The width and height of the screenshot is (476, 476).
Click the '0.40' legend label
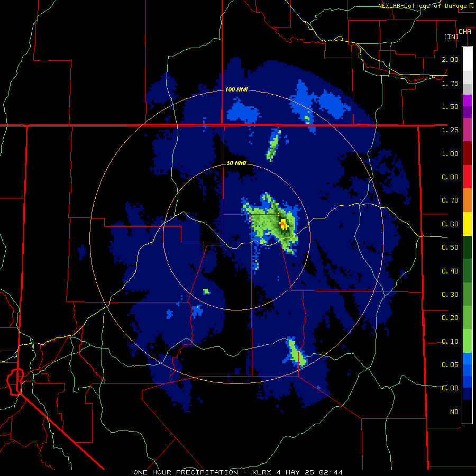450,271
